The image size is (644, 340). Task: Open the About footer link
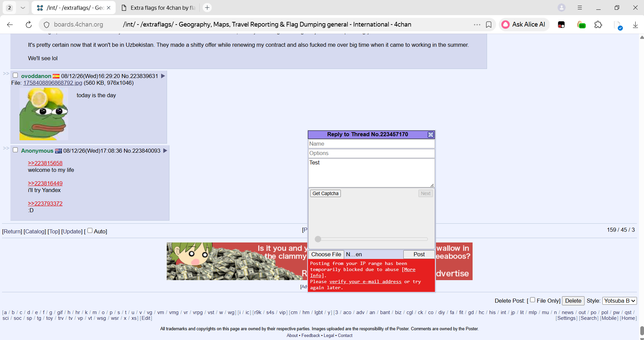pos(292,336)
